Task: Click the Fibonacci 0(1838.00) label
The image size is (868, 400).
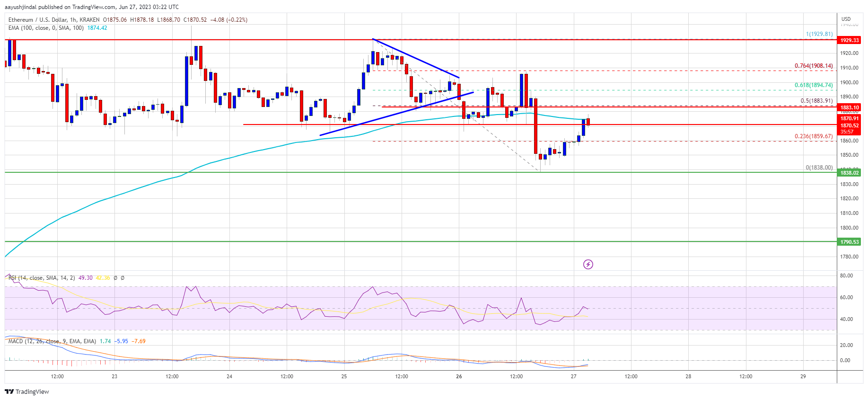Action: point(819,168)
